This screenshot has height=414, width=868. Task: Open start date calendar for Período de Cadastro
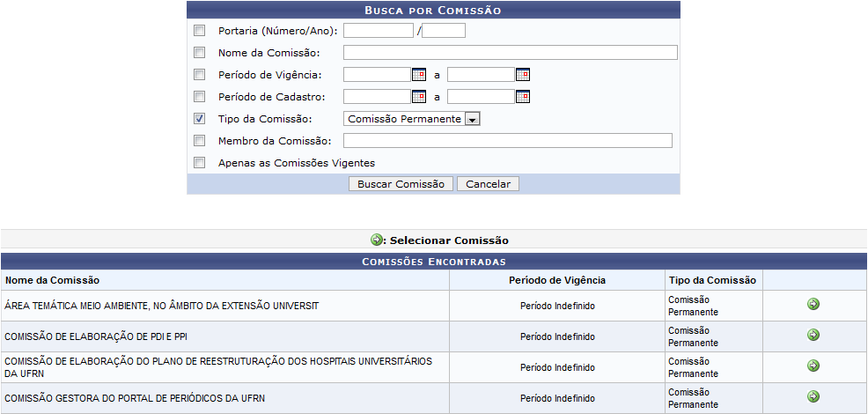click(419, 97)
